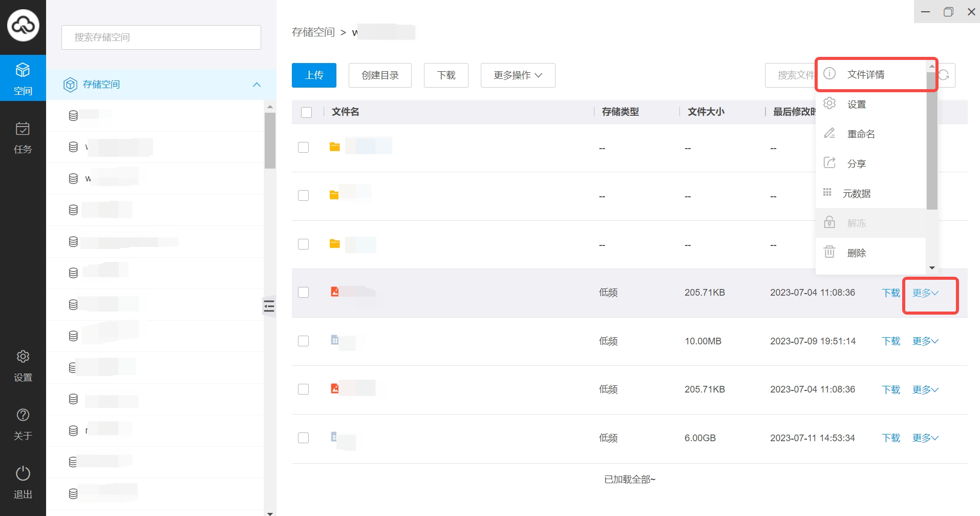Check the box for the 10.00MB file

304,341
